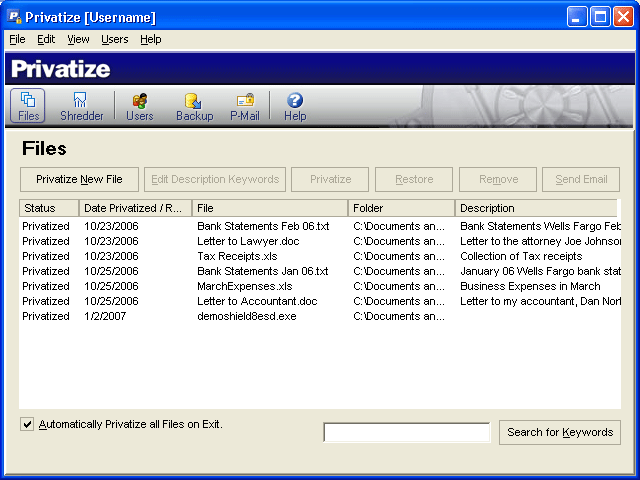Maximize the Privatize window
The width and height of the screenshot is (640, 480).
pos(600,17)
